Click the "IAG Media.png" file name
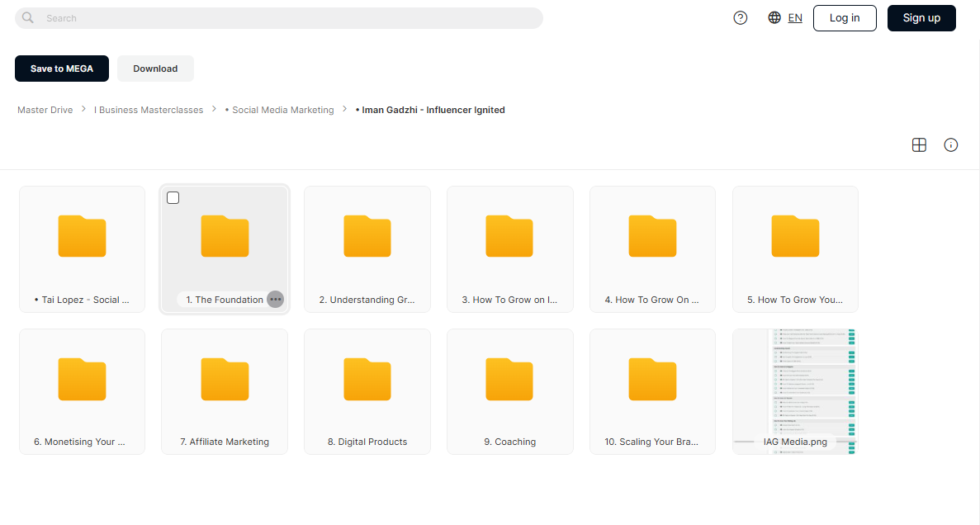The height and width of the screenshot is (525, 980). (x=795, y=442)
